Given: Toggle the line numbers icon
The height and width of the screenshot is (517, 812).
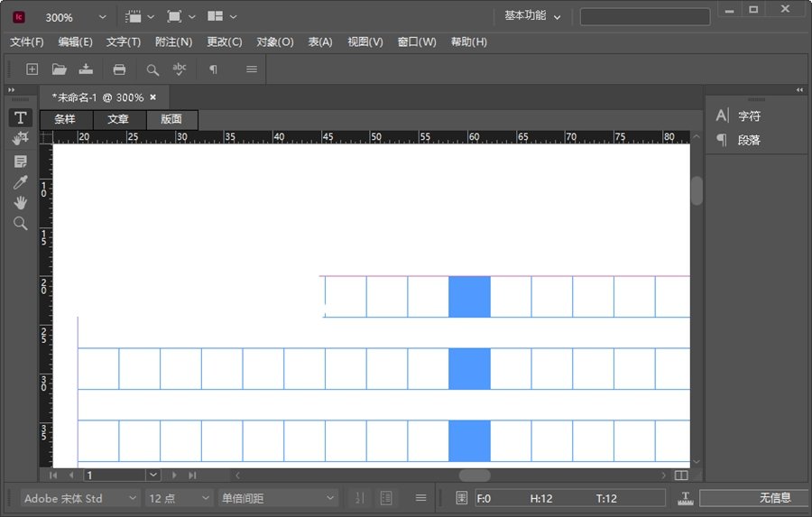Looking at the screenshot, I should (360, 498).
